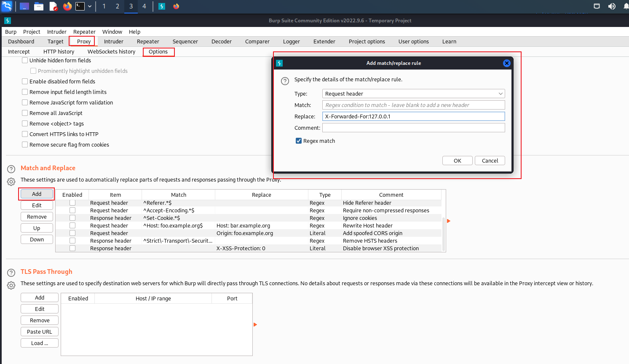Viewport: 629px width, 364px height.
Task: Check Remove JavaScript form validation
Action: click(x=25, y=102)
